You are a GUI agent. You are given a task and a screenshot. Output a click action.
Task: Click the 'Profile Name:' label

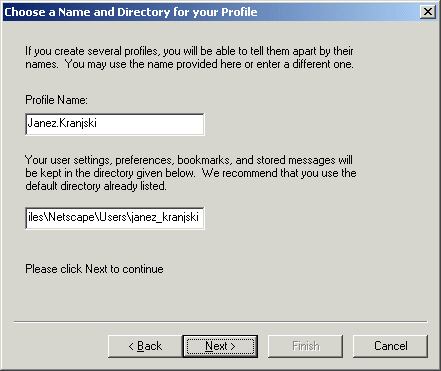click(56, 100)
